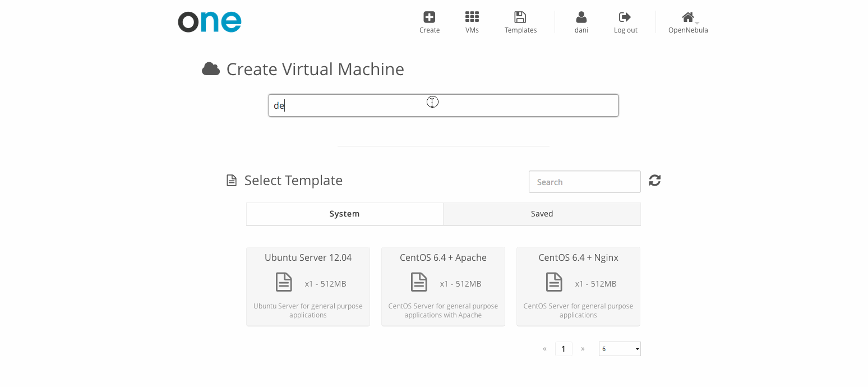Open Templates floppy disk icon
Image resolution: width=868 pixels, height=387 pixels.
(520, 17)
